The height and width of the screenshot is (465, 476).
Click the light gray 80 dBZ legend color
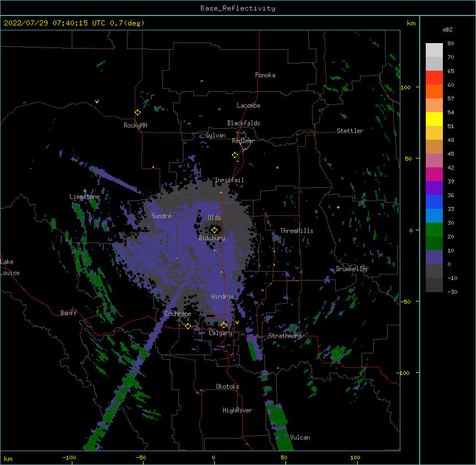434,50
